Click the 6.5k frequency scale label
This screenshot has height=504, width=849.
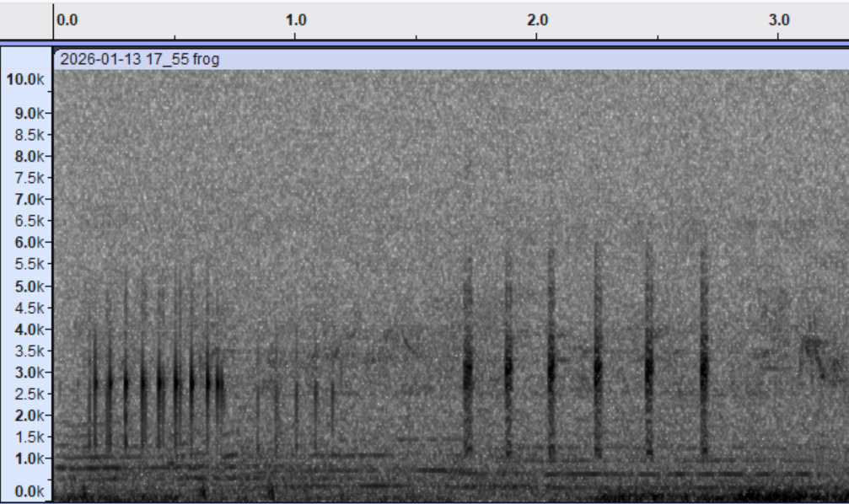(x=30, y=221)
